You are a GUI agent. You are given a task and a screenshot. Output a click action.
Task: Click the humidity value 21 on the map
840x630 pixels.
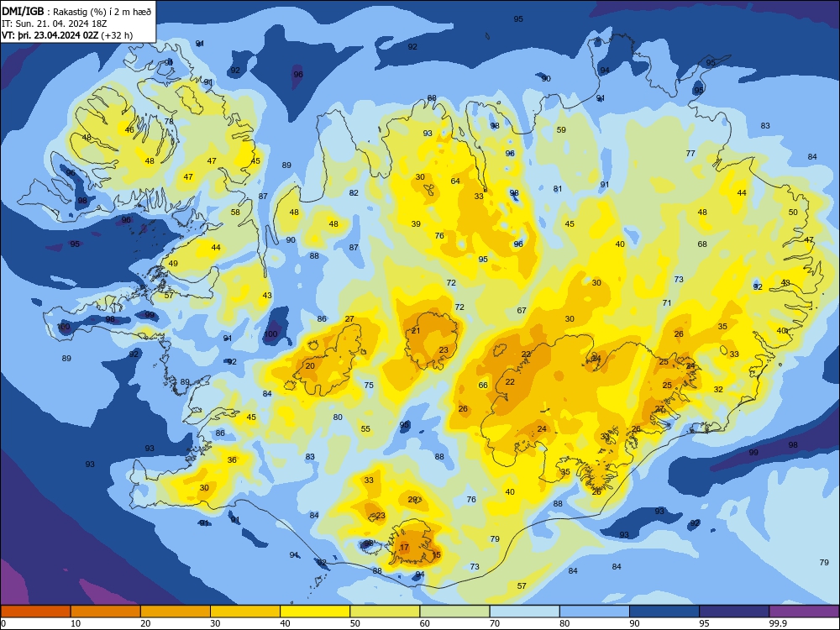click(x=417, y=331)
